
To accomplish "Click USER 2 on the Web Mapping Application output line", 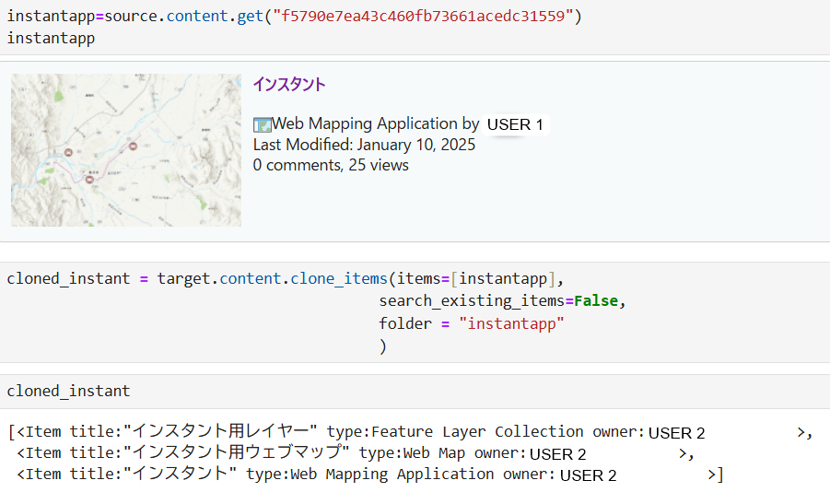I will tap(588, 475).
